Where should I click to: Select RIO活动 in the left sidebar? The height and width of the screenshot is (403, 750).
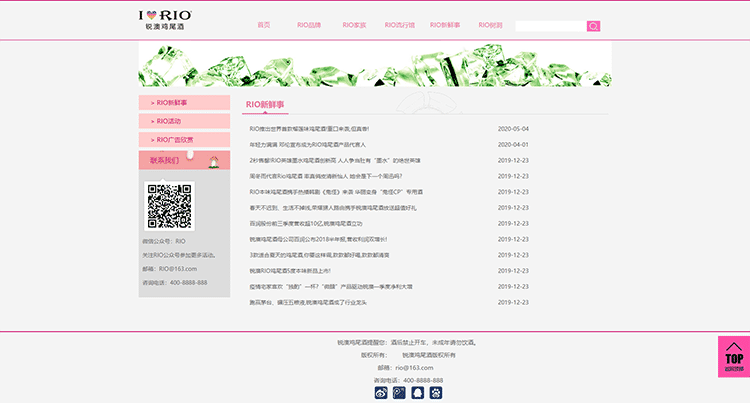184,121
